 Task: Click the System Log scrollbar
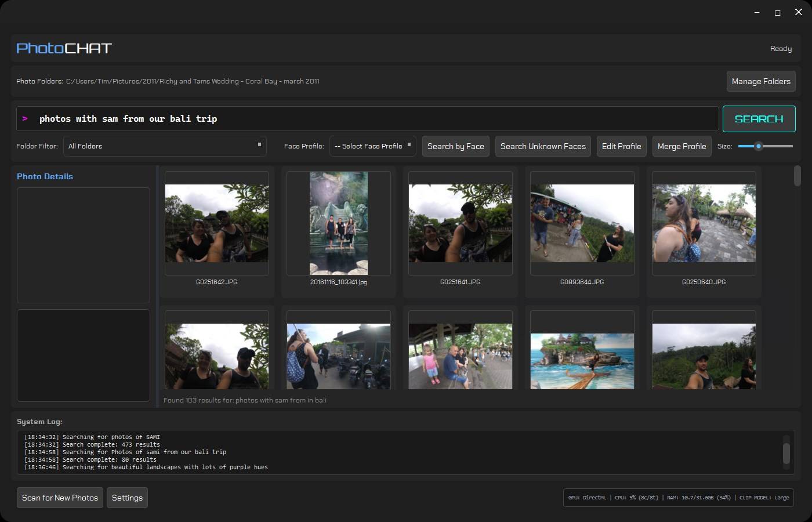[x=786, y=452]
